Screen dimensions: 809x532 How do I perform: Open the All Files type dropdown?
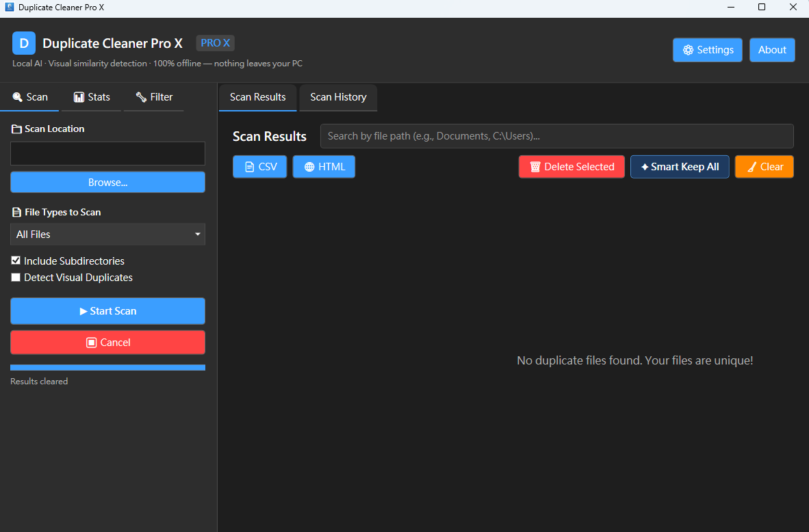pyautogui.click(x=108, y=234)
